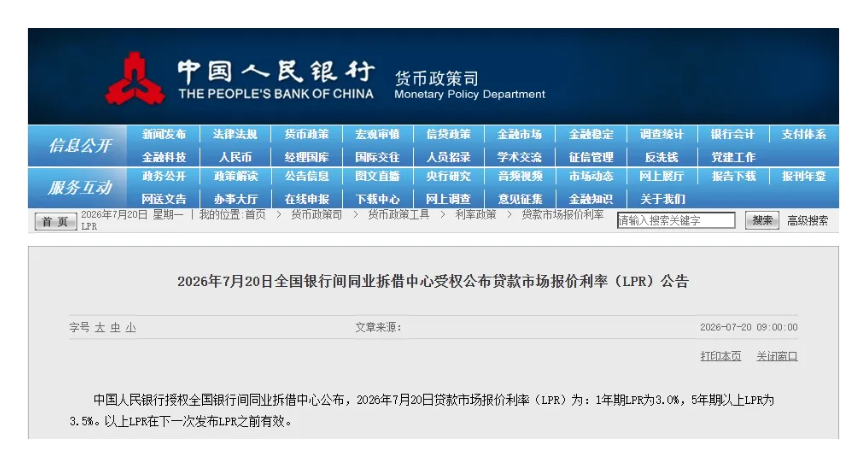Image resolution: width=864 pixels, height=466 pixels.
Task: Go to 办事大厅 page
Action: pos(235,199)
